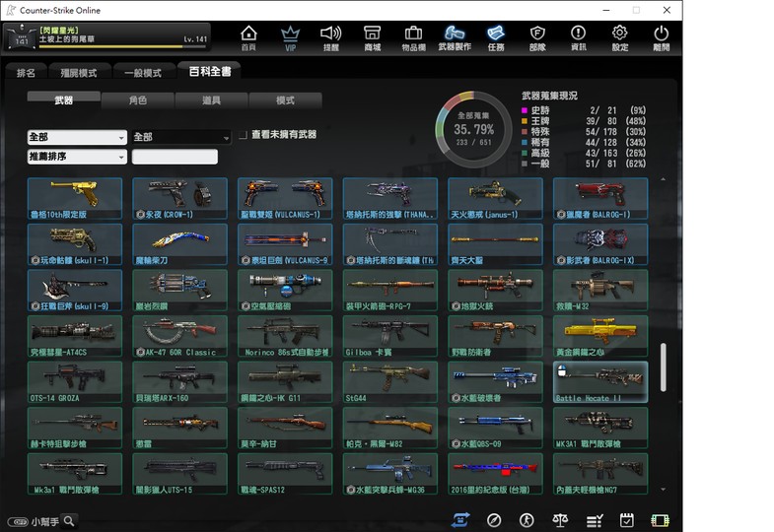Screen dimensions: 774x532
Task: Select the 模式 sub-tab
Action: tap(285, 100)
